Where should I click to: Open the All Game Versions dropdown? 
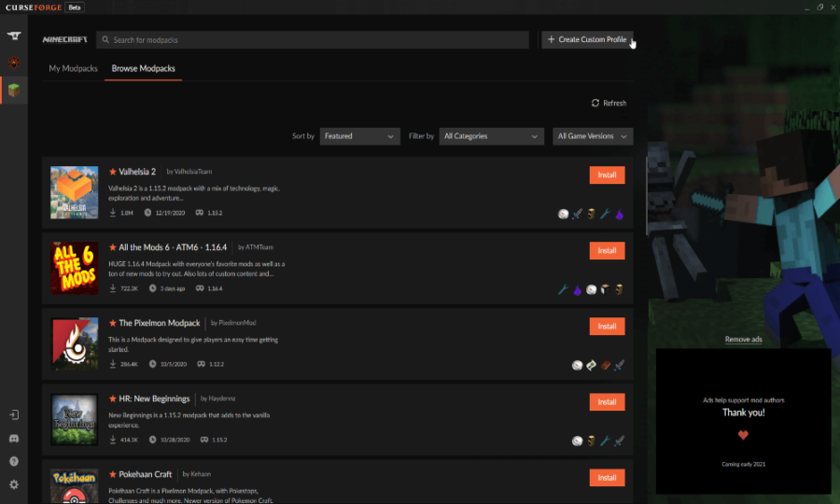pyautogui.click(x=593, y=136)
